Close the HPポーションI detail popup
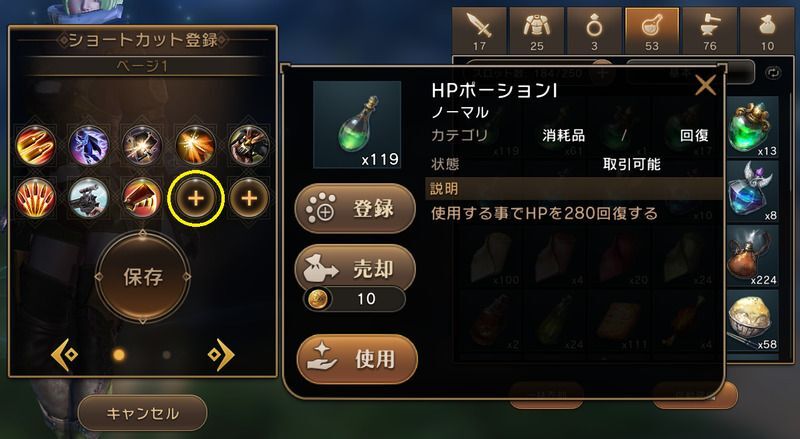The image size is (800, 439). pos(705,86)
